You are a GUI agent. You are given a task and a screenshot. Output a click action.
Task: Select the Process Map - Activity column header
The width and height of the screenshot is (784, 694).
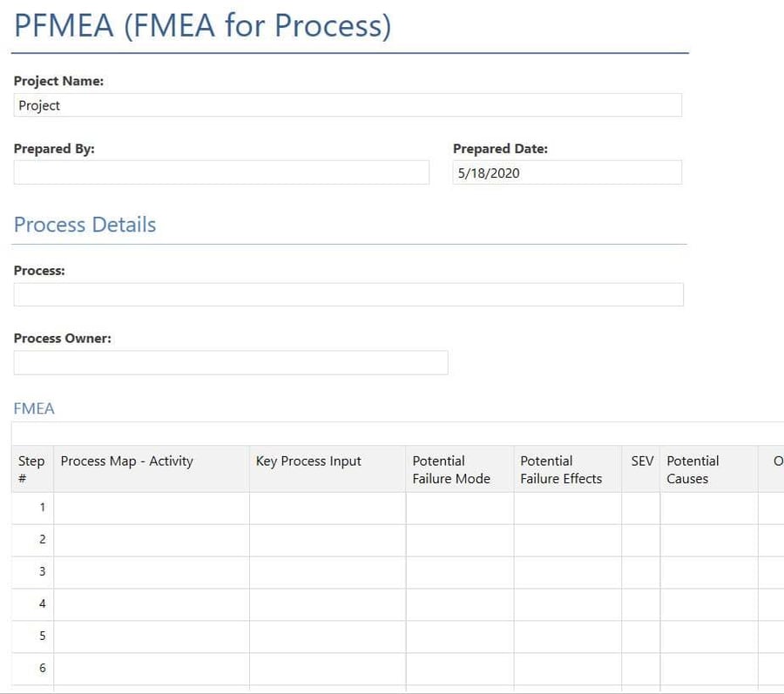[126, 461]
